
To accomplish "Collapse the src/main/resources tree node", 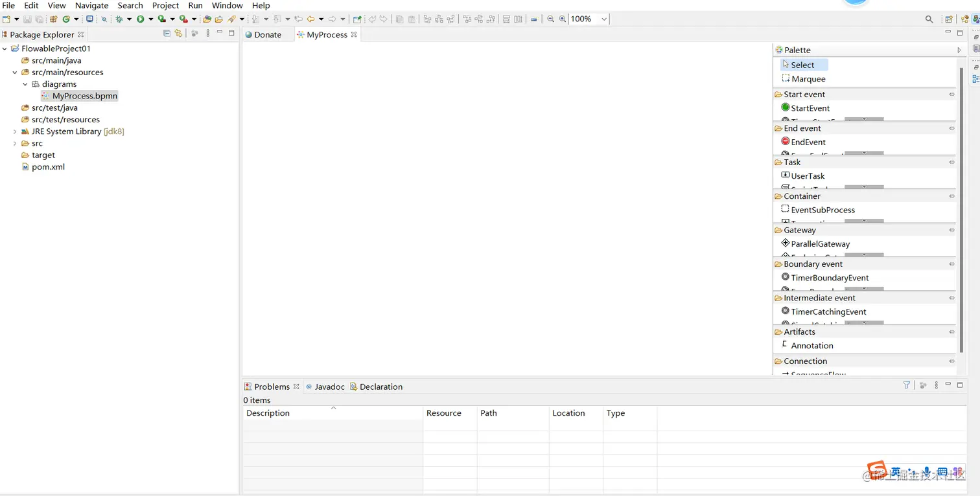I will pos(15,73).
